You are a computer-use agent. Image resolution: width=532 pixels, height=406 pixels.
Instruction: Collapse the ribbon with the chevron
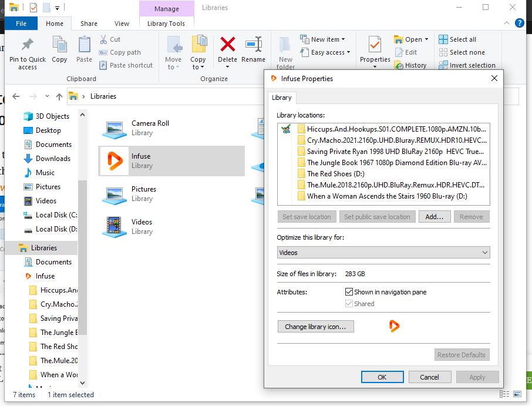pos(507,23)
